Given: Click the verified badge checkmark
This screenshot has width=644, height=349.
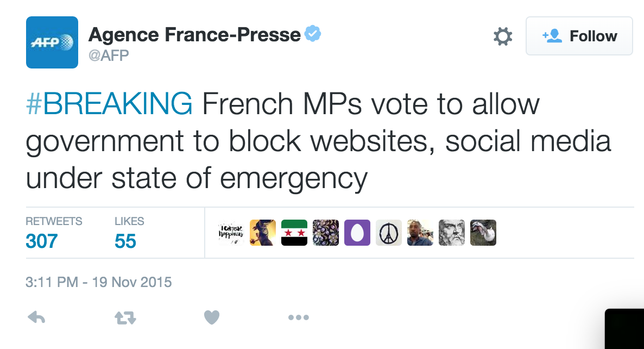Looking at the screenshot, I should point(313,34).
